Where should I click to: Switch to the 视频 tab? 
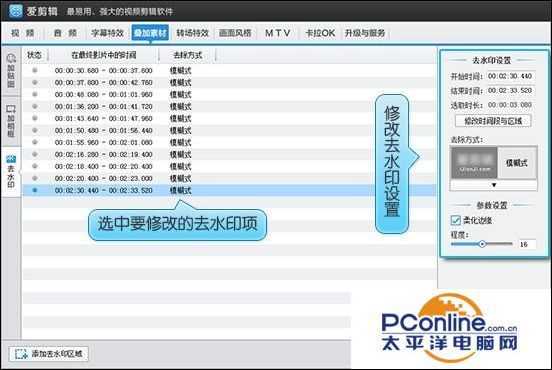coord(23,33)
